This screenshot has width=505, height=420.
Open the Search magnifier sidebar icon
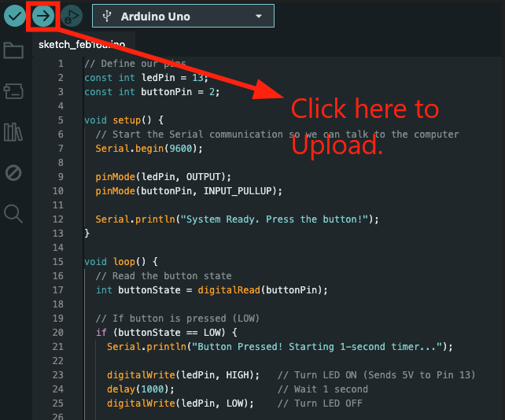[x=13, y=214]
